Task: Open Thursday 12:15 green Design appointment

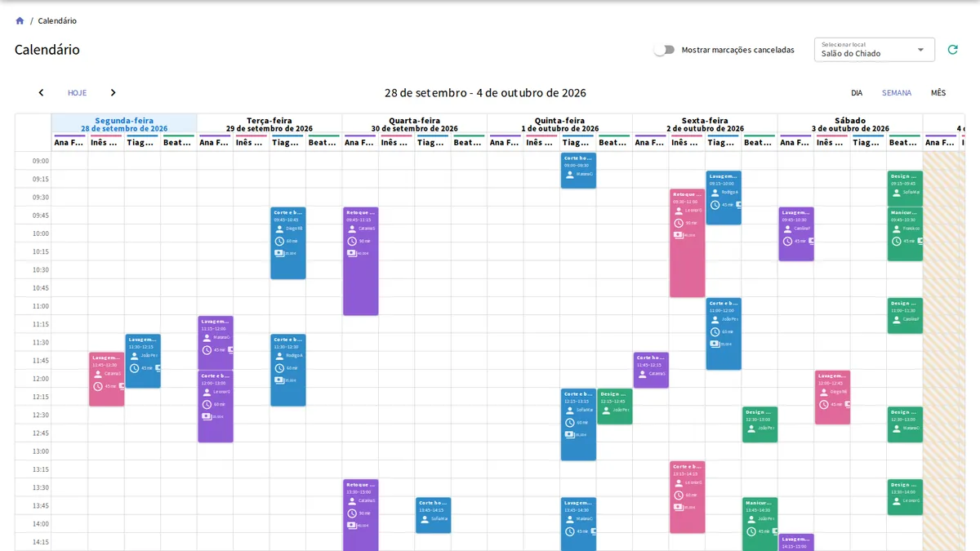Action: click(614, 407)
